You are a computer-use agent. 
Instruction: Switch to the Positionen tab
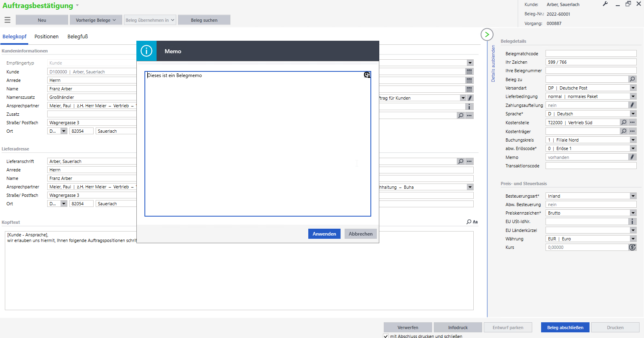click(x=46, y=37)
